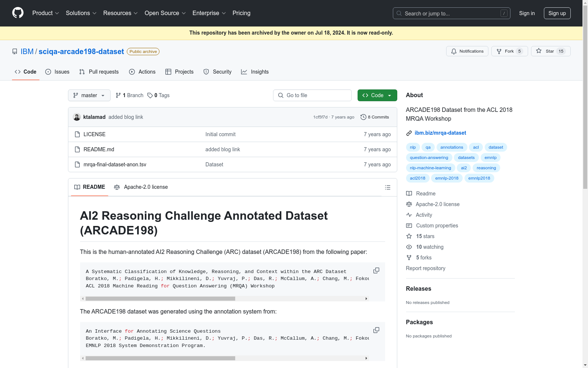Screen dimensions: 588x368
Task: Click the README.md file icon
Action: (x=77, y=149)
